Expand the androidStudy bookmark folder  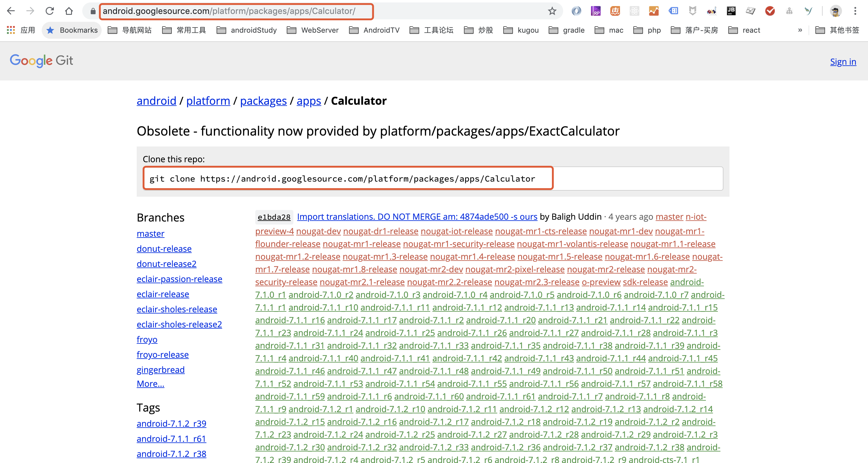click(x=247, y=30)
